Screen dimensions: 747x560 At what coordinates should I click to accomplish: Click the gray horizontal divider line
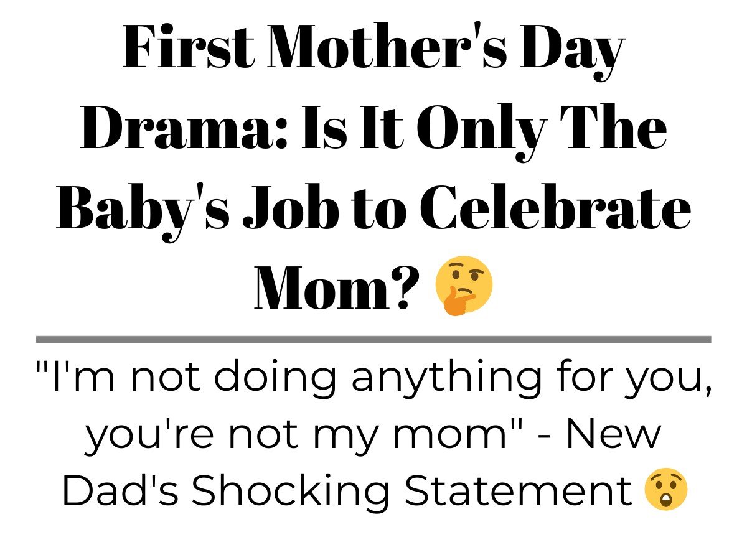click(374, 339)
